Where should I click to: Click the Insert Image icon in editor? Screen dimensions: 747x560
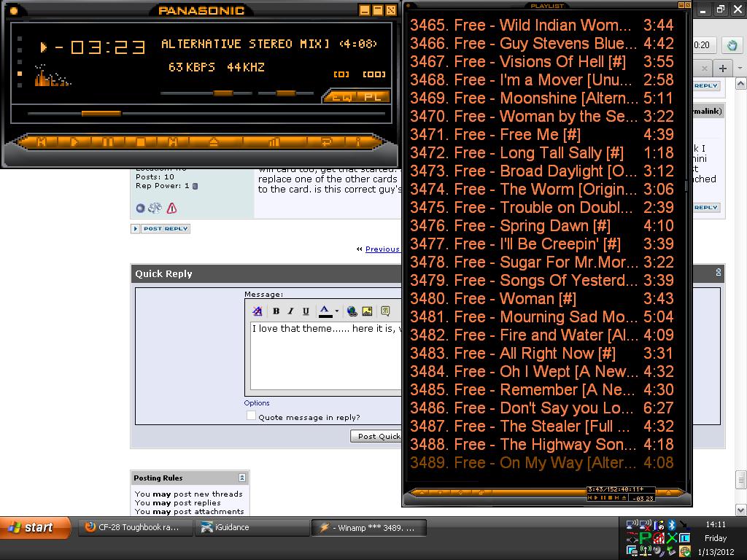click(x=367, y=311)
